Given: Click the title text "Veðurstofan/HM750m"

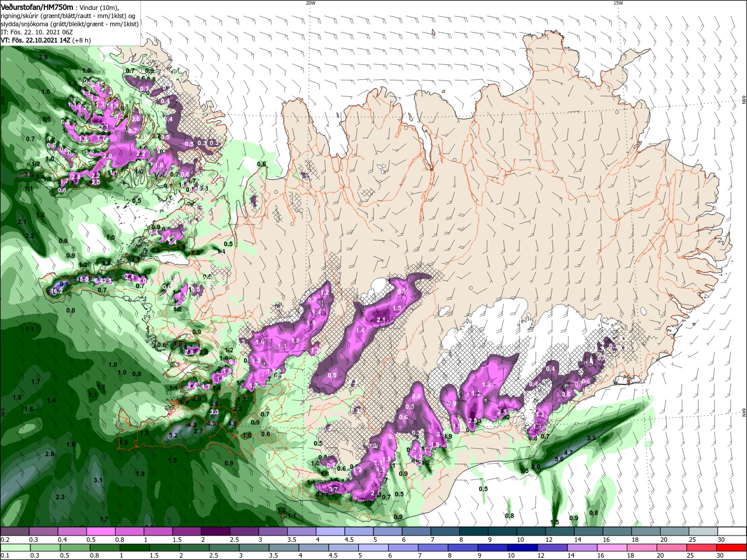Looking at the screenshot, I should click(37, 6).
